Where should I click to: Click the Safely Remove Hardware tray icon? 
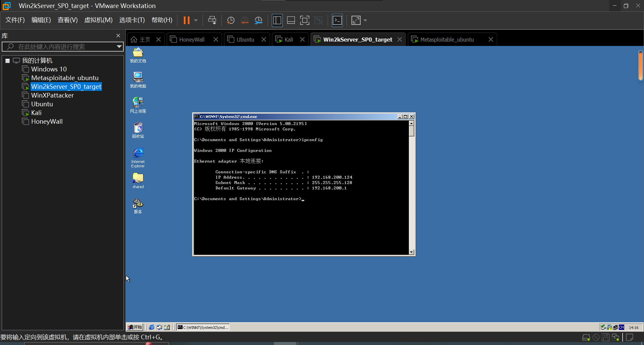coord(603,327)
